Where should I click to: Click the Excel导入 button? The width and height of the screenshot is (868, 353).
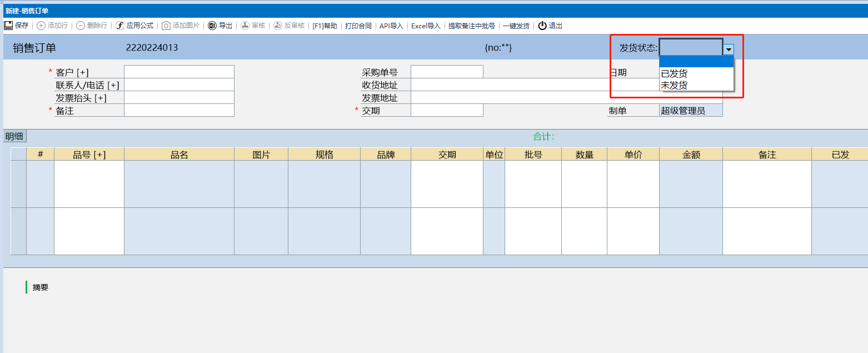click(426, 26)
